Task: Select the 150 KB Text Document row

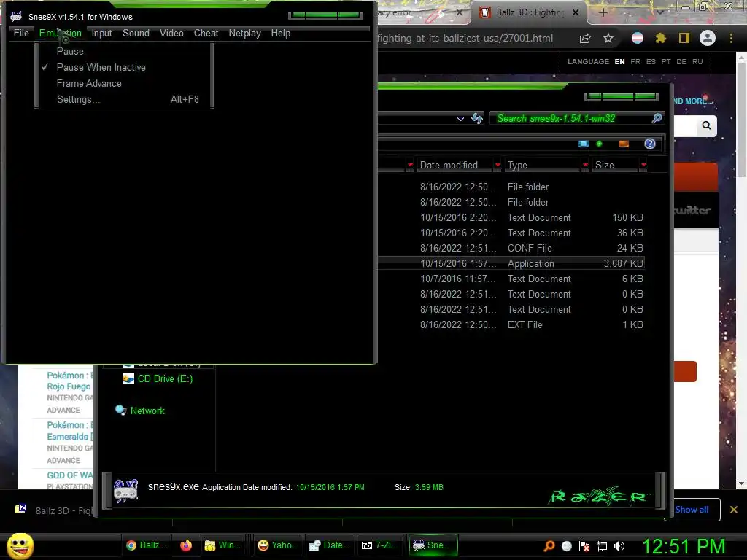Action: [x=511, y=217]
